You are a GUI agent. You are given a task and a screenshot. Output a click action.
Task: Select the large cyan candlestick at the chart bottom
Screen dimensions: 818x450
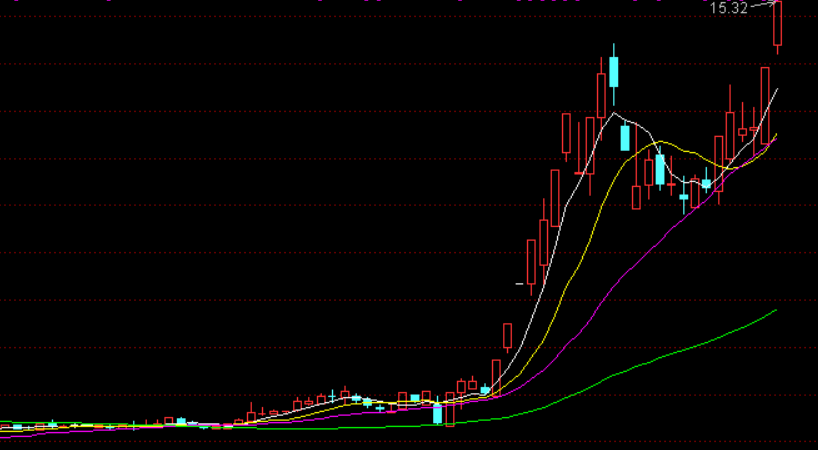coord(437,413)
